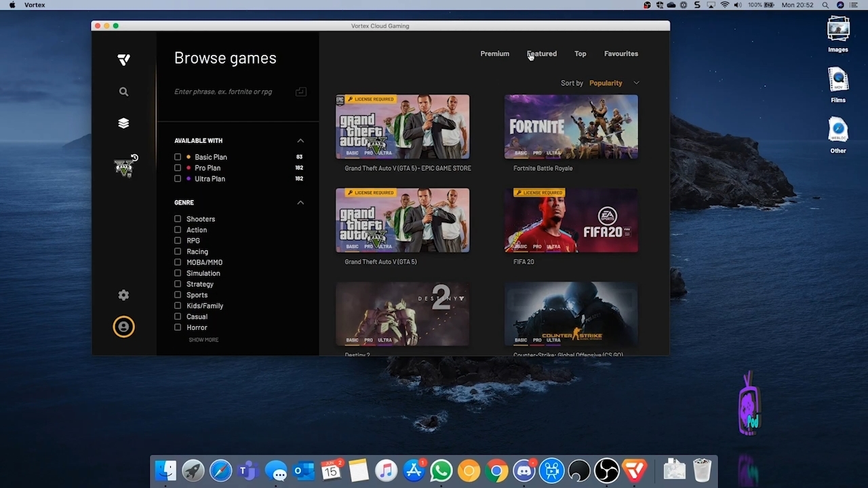
Task: Open recently played GTA V sidebar icon
Action: coord(124,167)
